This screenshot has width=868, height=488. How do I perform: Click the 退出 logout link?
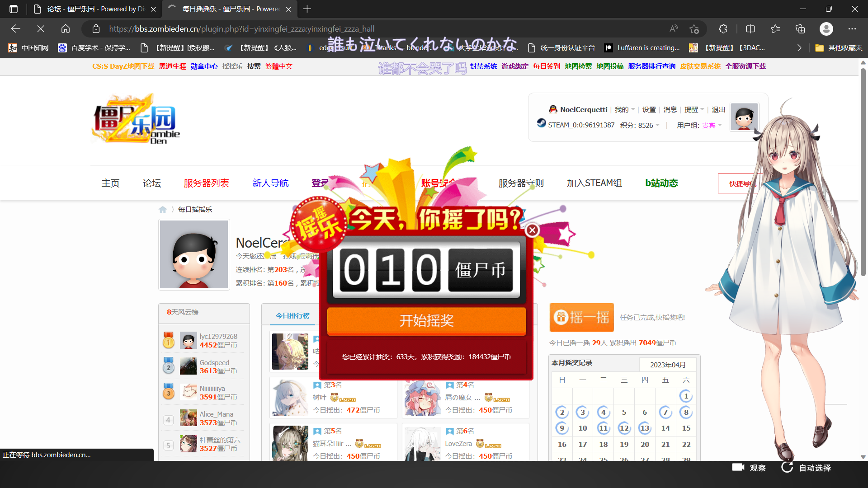(718, 109)
